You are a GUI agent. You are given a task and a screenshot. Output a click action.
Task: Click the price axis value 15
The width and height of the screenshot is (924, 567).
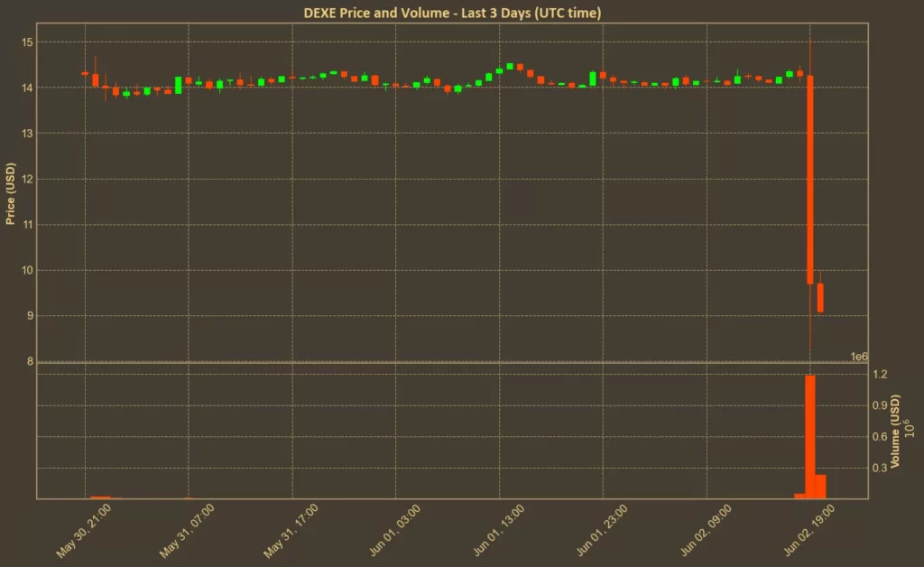[x=27, y=42]
